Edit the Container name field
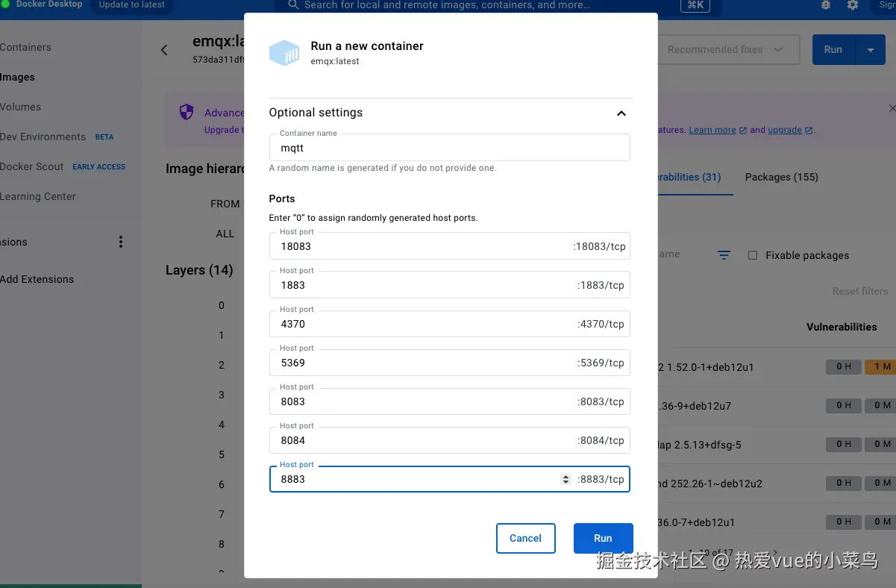The image size is (896, 588). click(x=449, y=148)
